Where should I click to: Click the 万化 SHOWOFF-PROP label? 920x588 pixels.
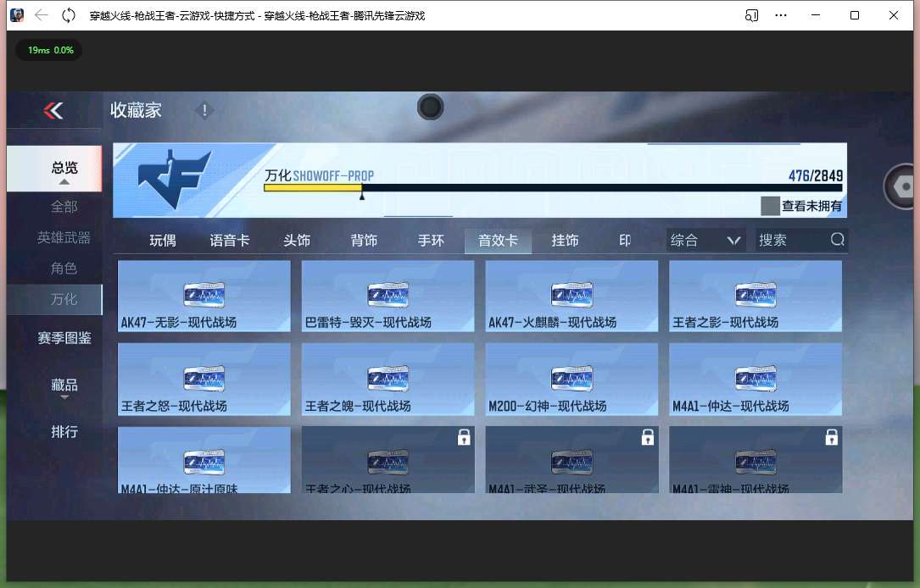pyautogui.click(x=319, y=175)
